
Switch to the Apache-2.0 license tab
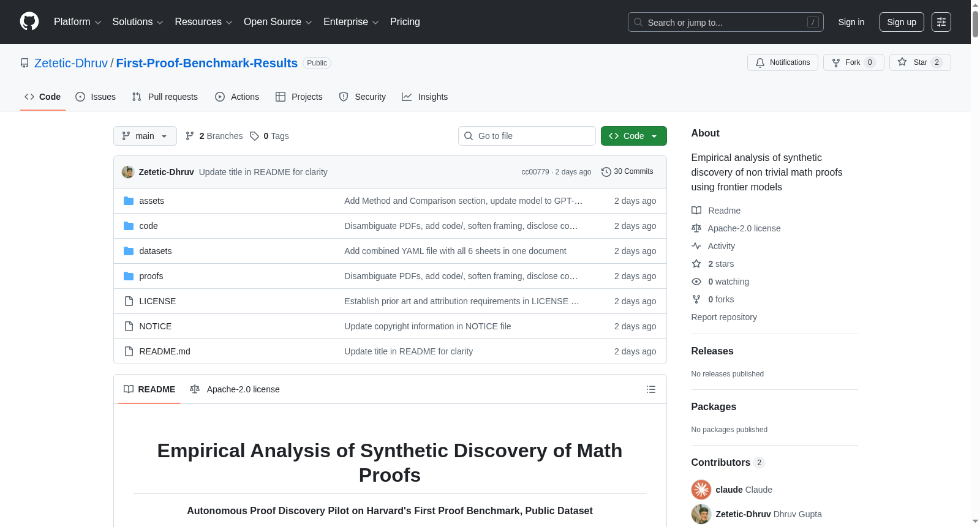[235, 389]
